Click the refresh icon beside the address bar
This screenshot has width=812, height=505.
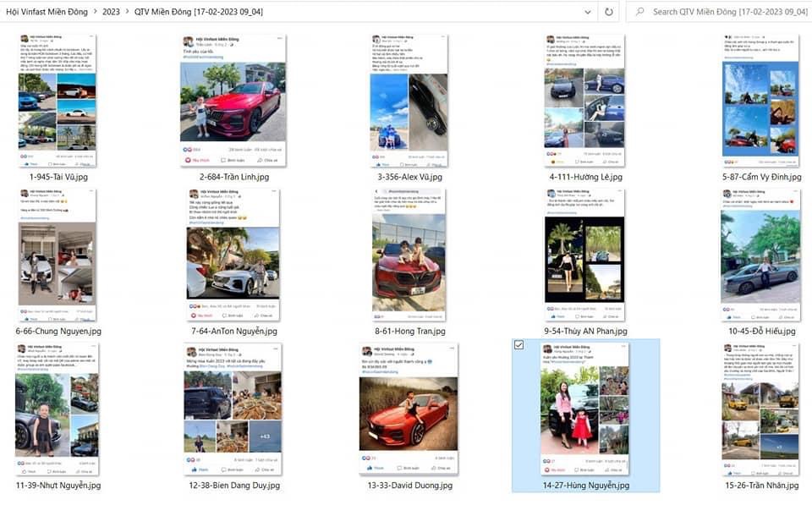coord(608,12)
